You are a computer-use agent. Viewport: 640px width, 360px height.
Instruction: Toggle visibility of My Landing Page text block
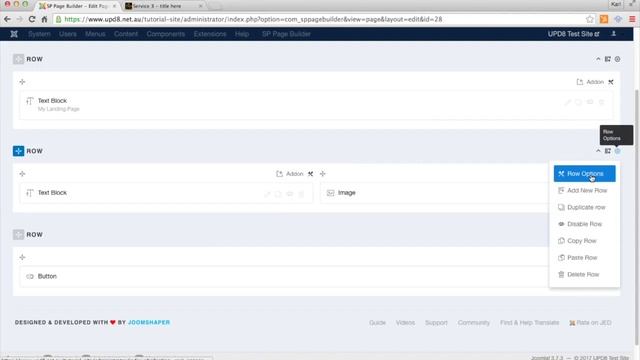pyautogui.click(x=590, y=102)
